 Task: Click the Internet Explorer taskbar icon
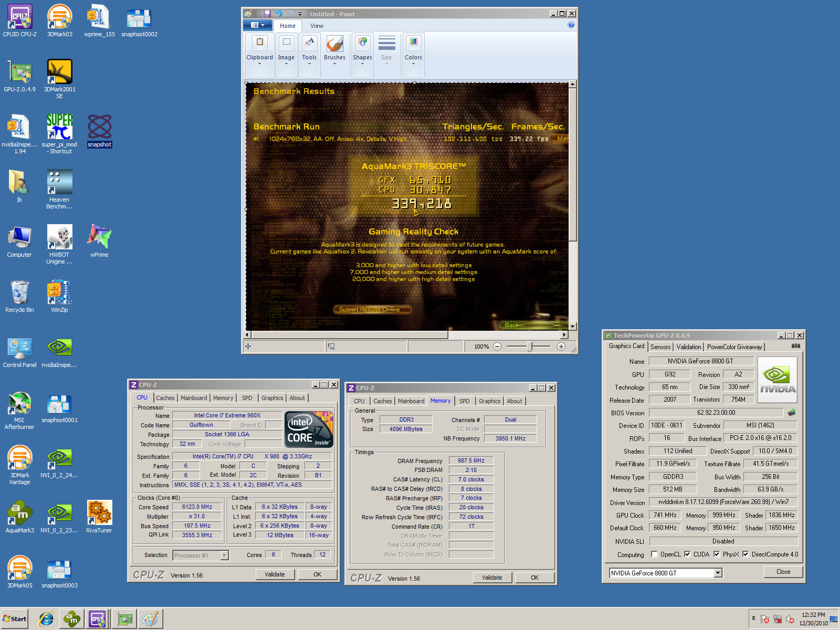[46, 619]
